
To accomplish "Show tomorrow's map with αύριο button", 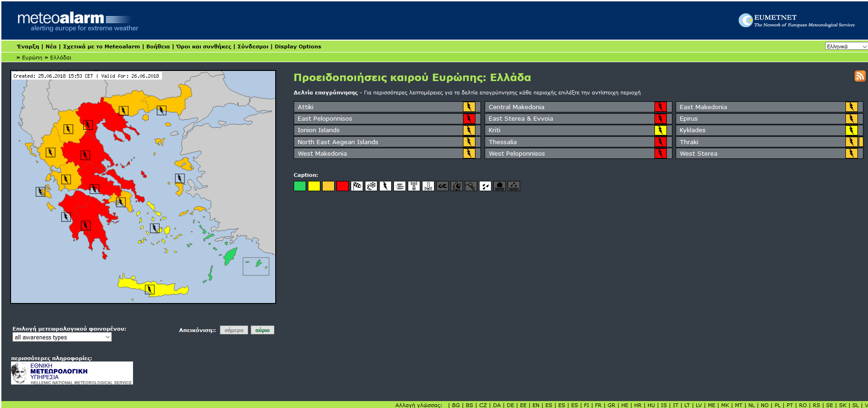I will pyautogui.click(x=262, y=330).
